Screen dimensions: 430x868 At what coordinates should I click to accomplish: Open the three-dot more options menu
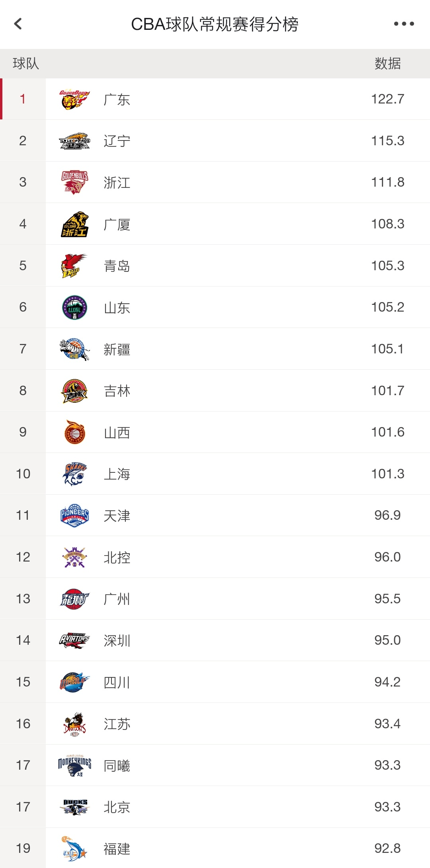(x=404, y=24)
